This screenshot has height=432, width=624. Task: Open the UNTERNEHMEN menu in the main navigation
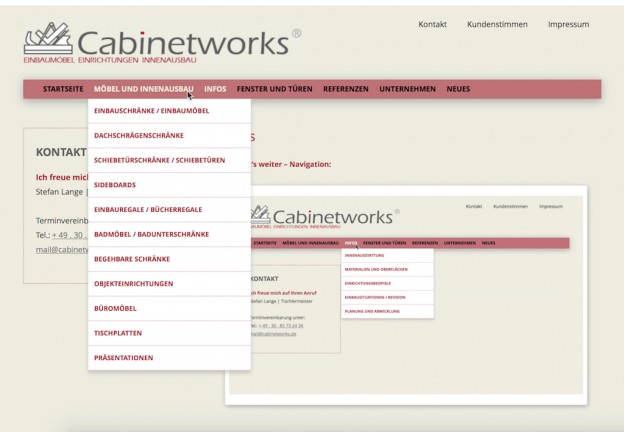pyautogui.click(x=407, y=89)
